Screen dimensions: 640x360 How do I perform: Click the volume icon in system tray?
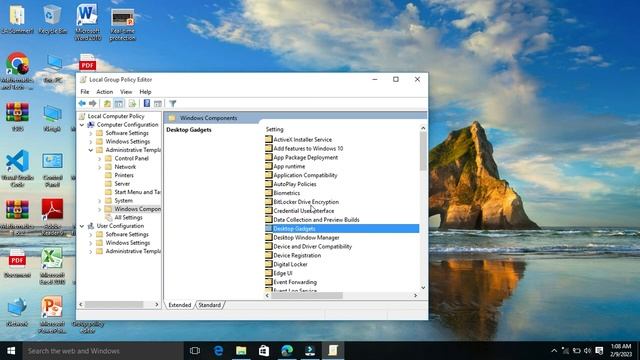click(x=587, y=351)
